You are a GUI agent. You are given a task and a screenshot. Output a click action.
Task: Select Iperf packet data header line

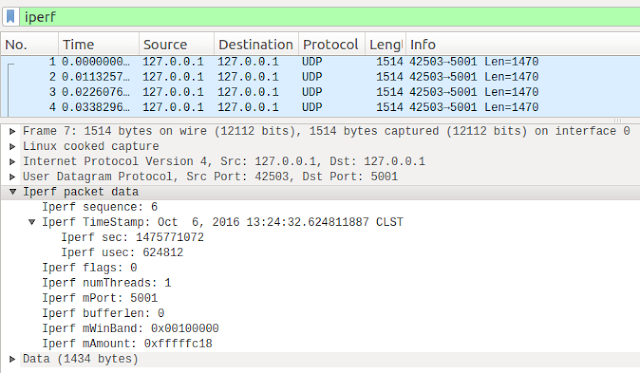pos(81,192)
